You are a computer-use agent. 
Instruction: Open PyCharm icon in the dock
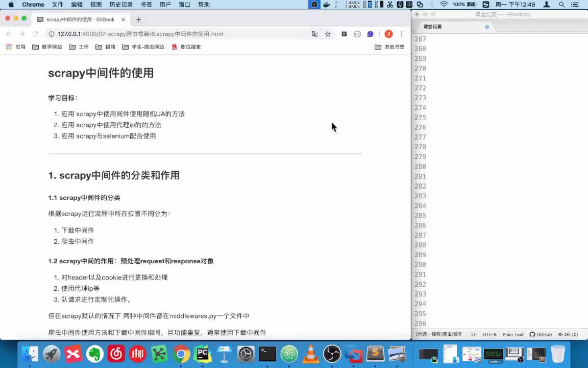click(203, 354)
